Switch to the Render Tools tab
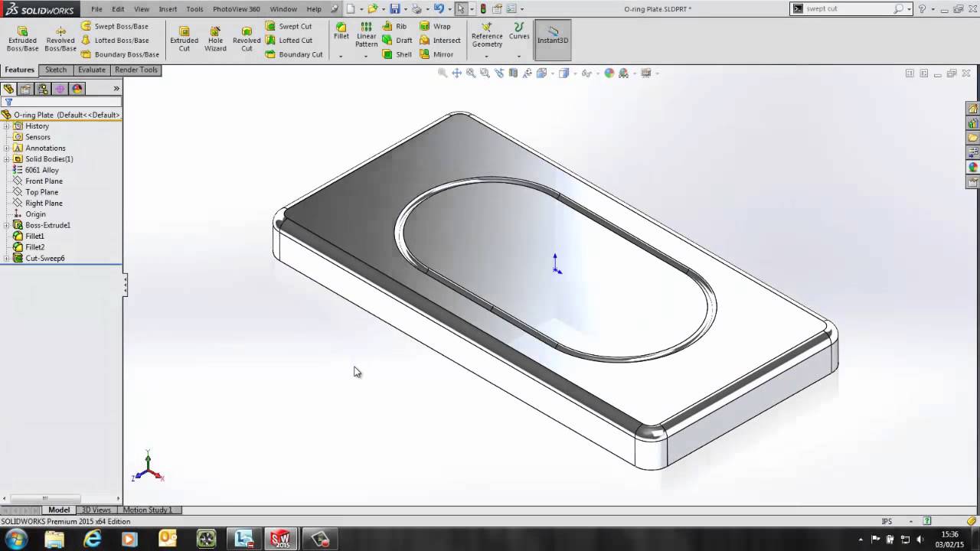The image size is (980, 551). pyautogui.click(x=136, y=70)
